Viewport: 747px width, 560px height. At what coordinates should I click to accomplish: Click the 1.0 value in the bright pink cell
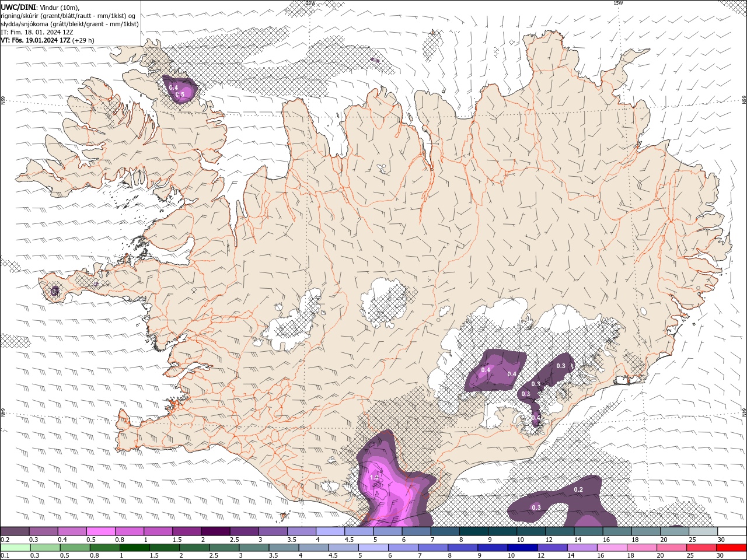pos(375,477)
